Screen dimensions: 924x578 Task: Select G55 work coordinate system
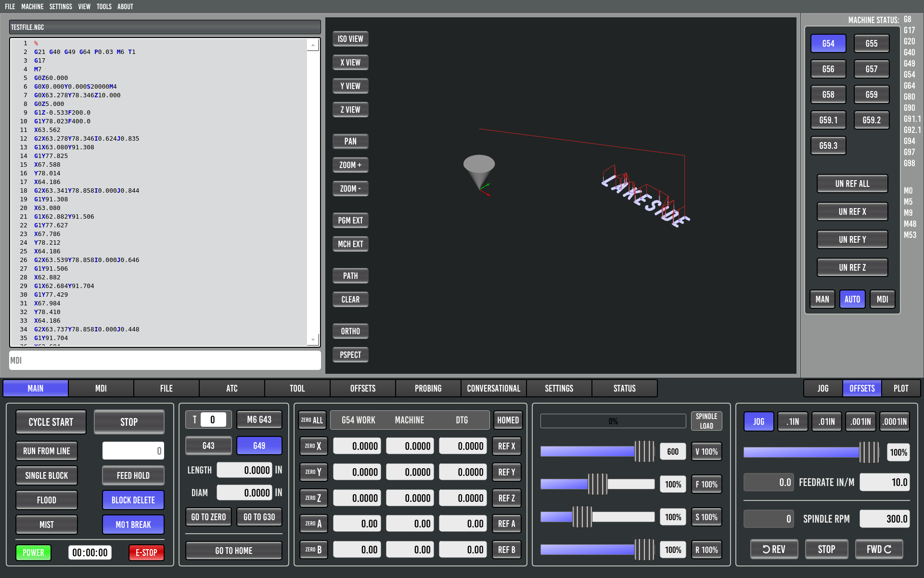[872, 44]
